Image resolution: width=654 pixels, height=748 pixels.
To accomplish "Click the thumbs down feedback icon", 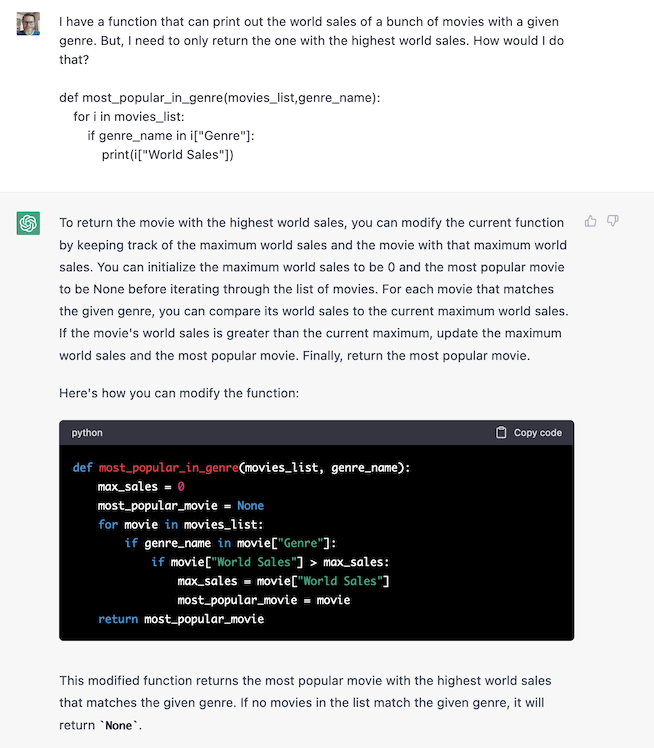I will click(x=613, y=221).
